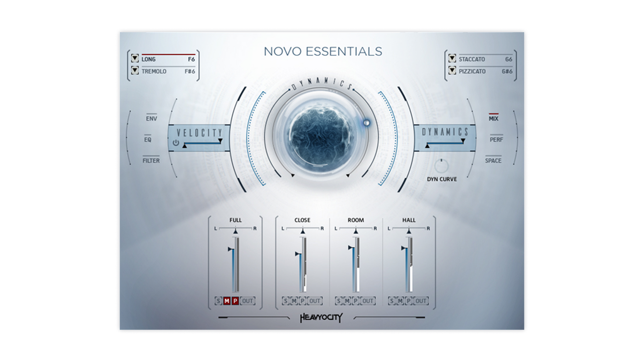Click the Heavyocity logo
Image resolution: width=644 pixels, height=362 pixels.
tap(322, 317)
